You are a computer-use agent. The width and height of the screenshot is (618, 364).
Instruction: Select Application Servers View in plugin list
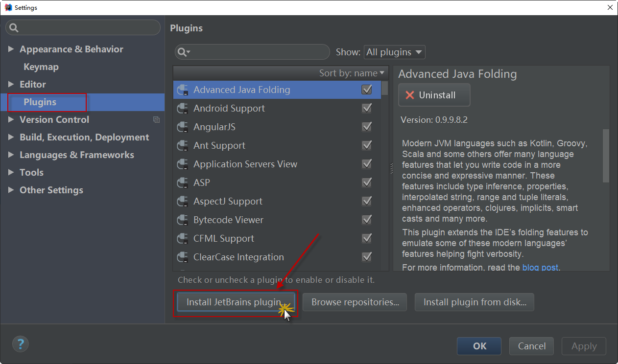245,164
